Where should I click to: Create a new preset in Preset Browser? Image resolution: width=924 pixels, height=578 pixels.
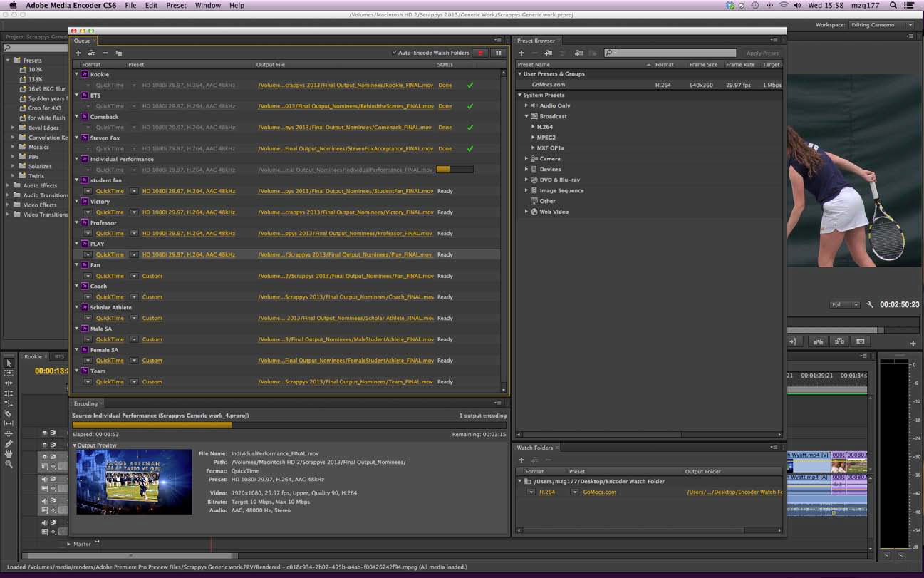point(521,53)
